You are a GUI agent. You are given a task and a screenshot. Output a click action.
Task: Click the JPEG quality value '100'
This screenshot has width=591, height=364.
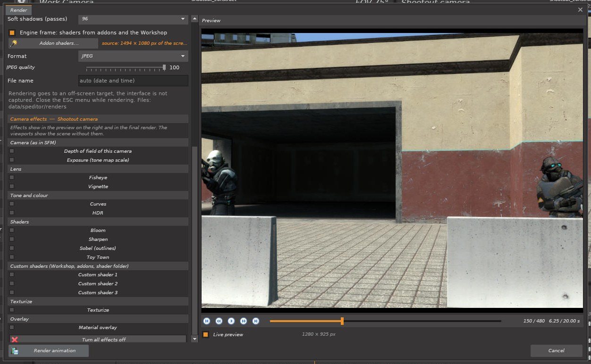(174, 67)
